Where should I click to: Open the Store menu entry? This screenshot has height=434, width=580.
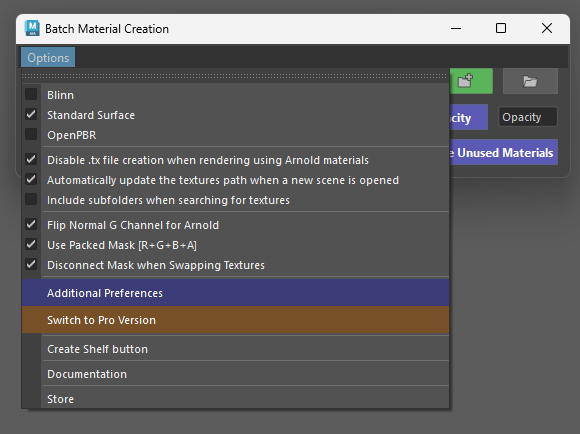[x=235, y=399]
